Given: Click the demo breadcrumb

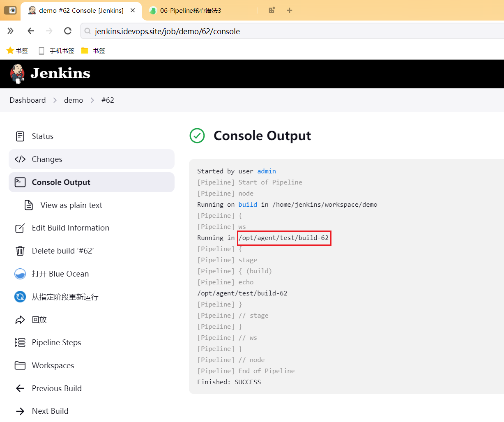Looking at the screenshot, I should pyautogui.click(x=74, y=100).
